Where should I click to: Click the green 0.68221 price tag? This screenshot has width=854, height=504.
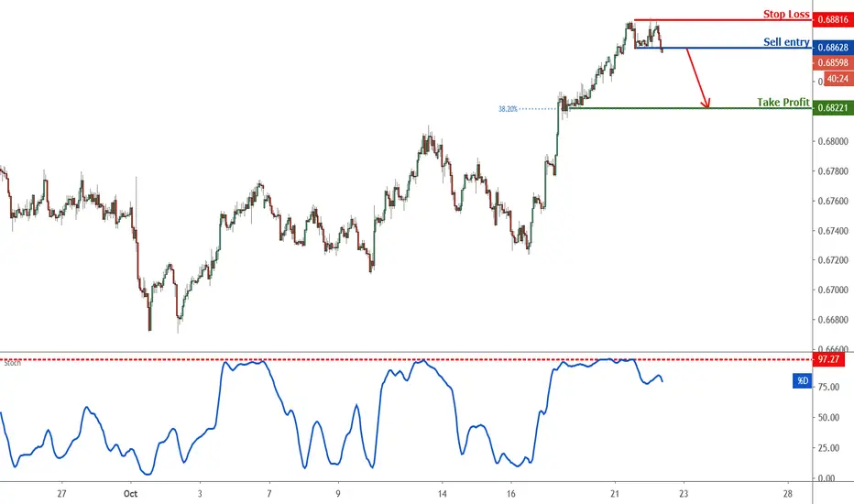[833, 108]
